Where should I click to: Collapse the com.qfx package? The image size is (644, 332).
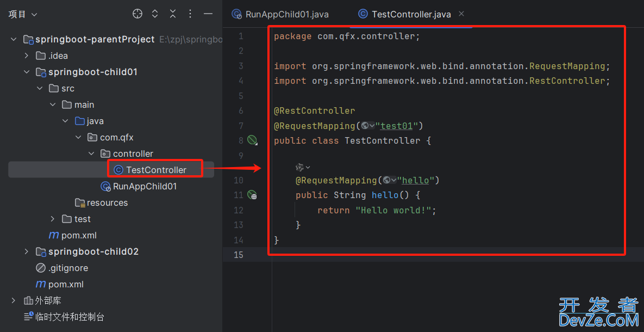click(x=79, y=137)
